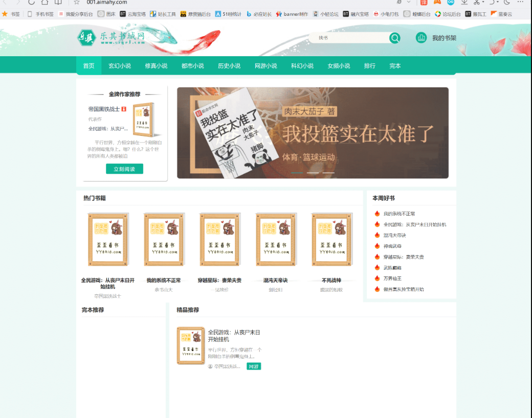Open the 书签 star bookmarks entry
Viewport: 532px width, 418px height.
click(x=11, y=14)
